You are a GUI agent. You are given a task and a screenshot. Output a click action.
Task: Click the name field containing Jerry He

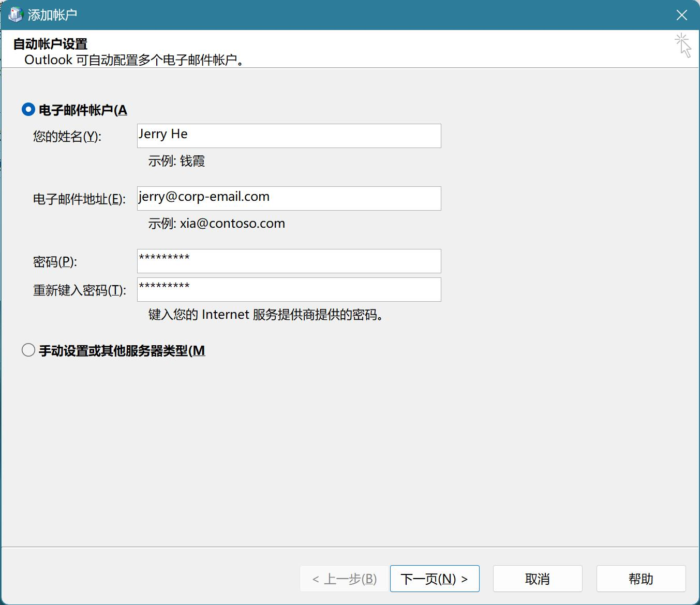coord(289,136)
